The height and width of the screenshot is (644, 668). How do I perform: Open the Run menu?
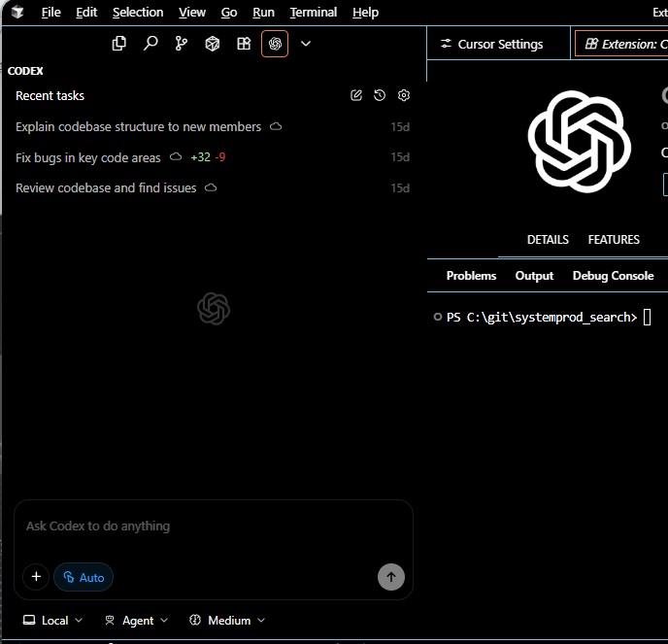(263, 13)
